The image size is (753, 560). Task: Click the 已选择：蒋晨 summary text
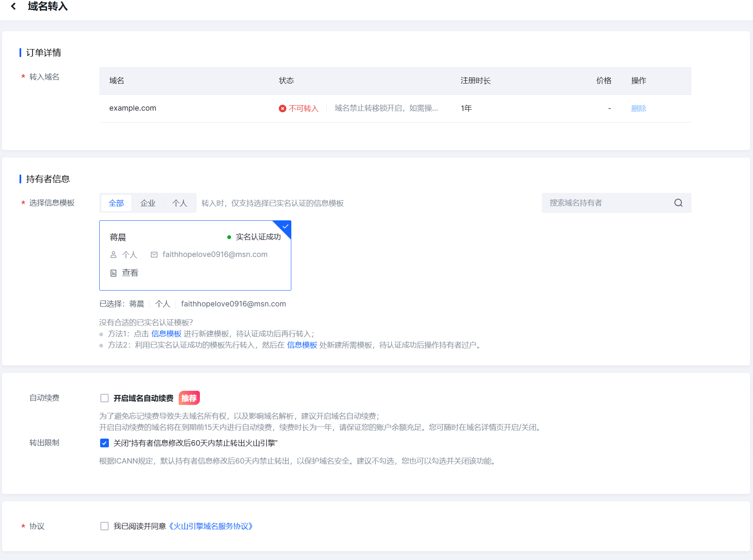point(122,304)
